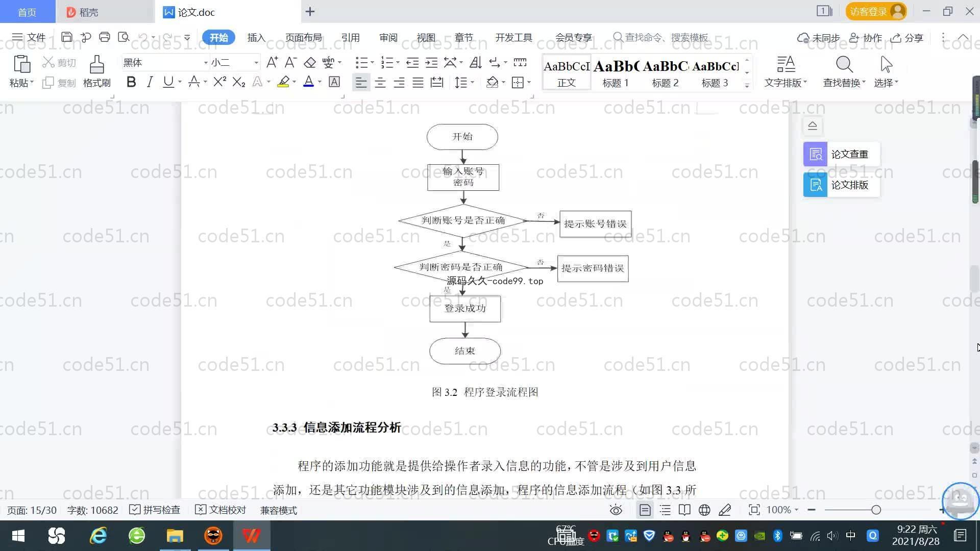
Task: Expand the styles gallery
Action: click(747, 85)
